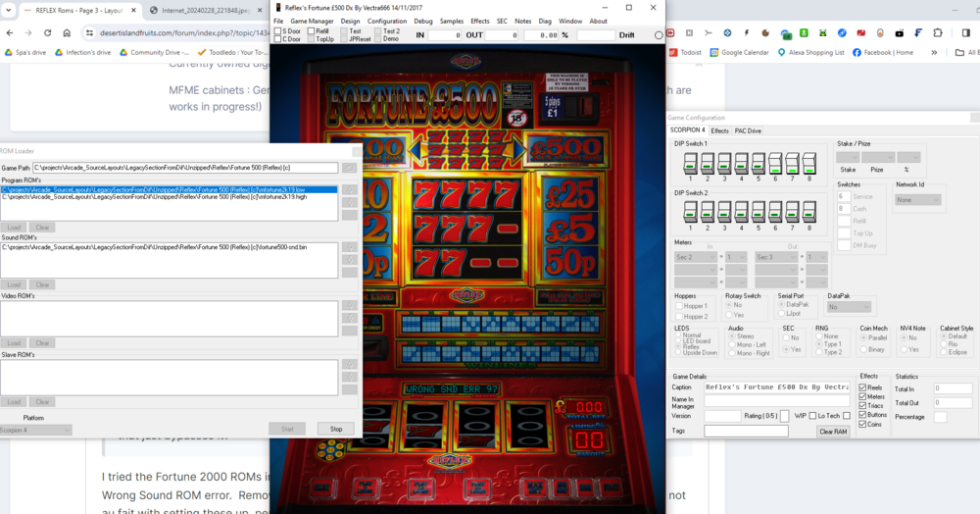Open Chrome side panel icon
The height and width of the screenshot is (514, 980).
click(x=965, y=32)
